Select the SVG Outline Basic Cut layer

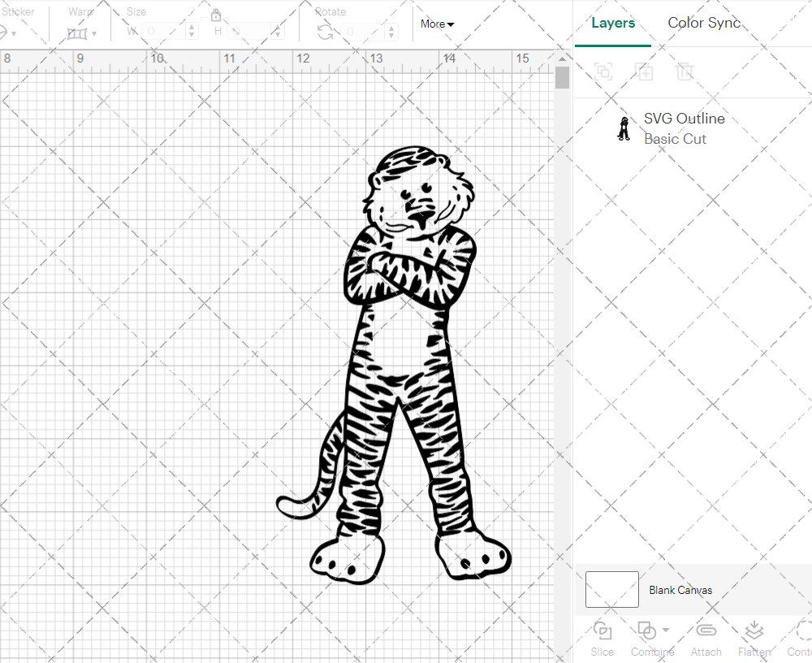point(684,128)
